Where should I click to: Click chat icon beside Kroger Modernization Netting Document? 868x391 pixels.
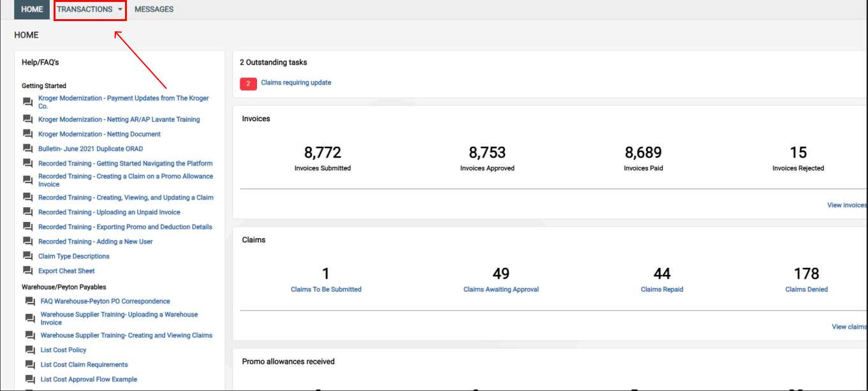[27, 134]
